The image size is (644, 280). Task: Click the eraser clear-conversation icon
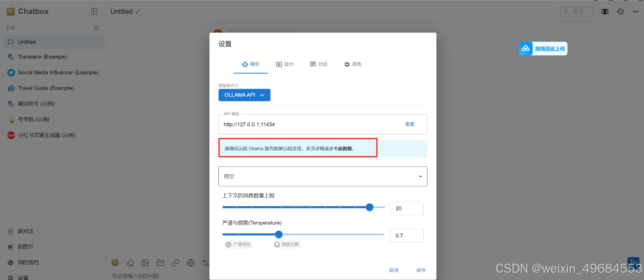click(130, 263)
